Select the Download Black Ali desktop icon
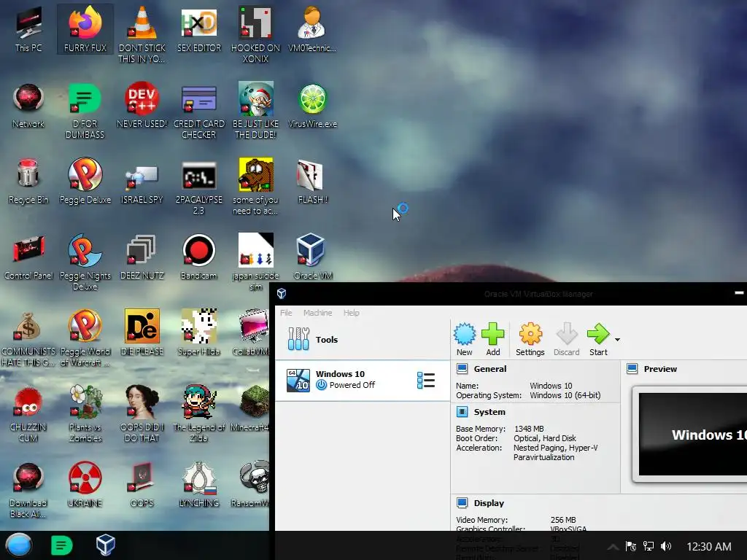 tap(28, 491)
